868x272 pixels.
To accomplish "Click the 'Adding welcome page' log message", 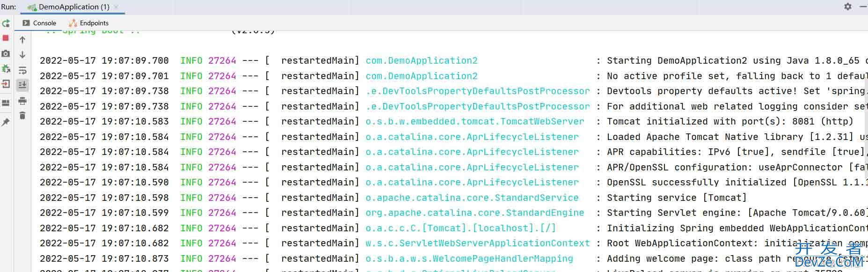I will pos(737,258).
